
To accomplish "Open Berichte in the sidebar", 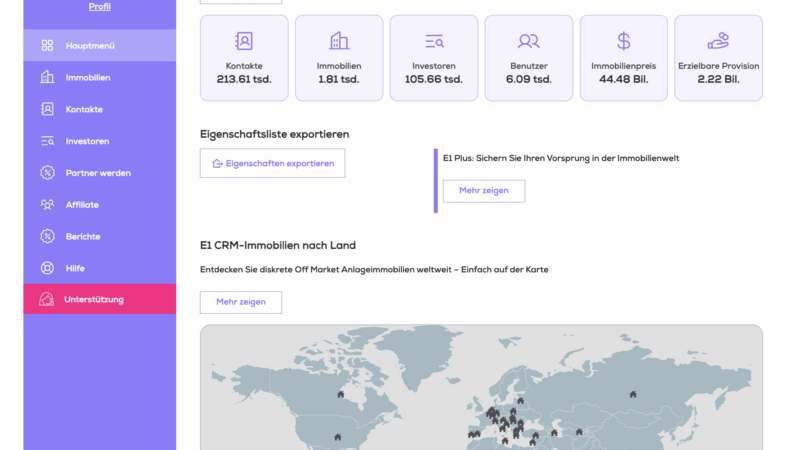I will (99, 236).
